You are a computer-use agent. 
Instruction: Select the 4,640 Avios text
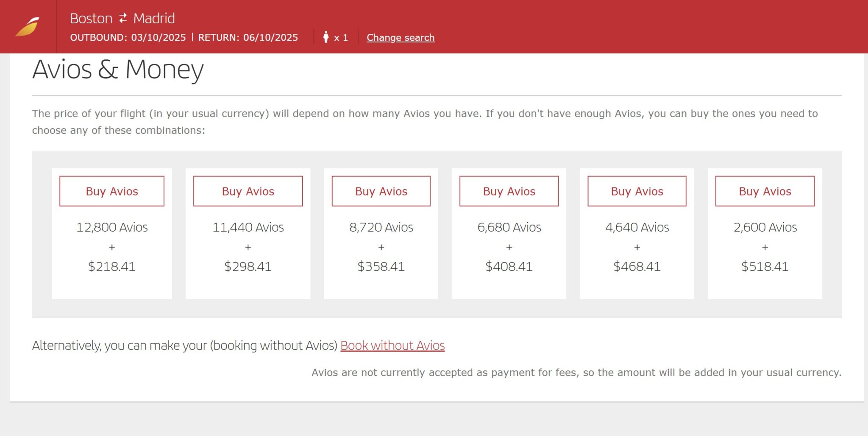[x=637, y=227]
